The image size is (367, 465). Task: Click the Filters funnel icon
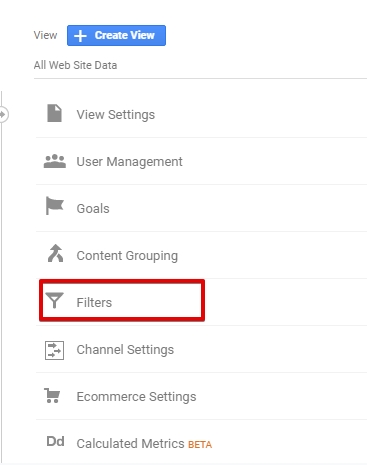[x=54, y=300]
